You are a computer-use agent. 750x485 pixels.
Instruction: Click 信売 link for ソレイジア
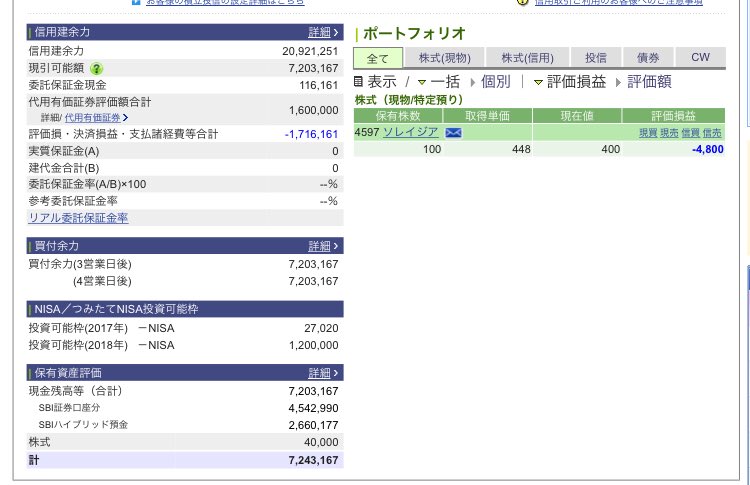712,133
